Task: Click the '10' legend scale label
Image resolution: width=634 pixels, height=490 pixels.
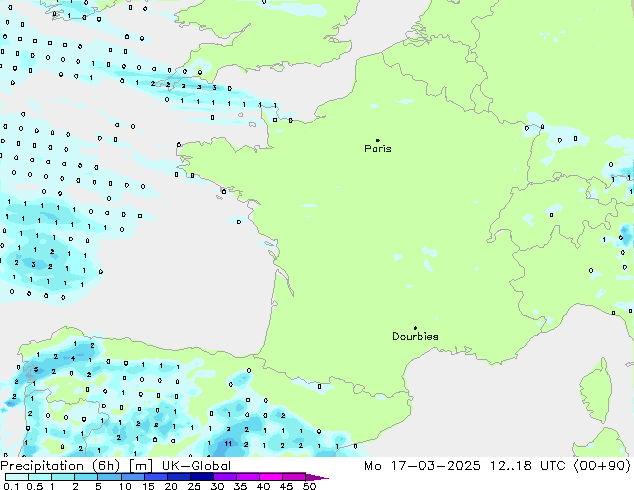Action: tap(125, 486)
